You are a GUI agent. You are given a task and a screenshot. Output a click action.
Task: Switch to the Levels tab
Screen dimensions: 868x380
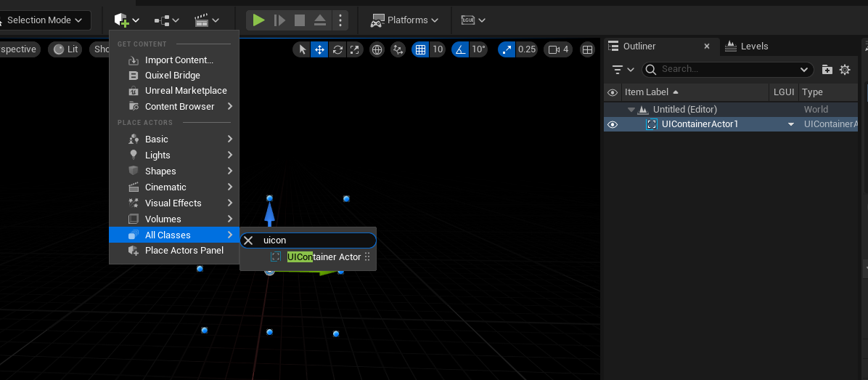point(747,46)
